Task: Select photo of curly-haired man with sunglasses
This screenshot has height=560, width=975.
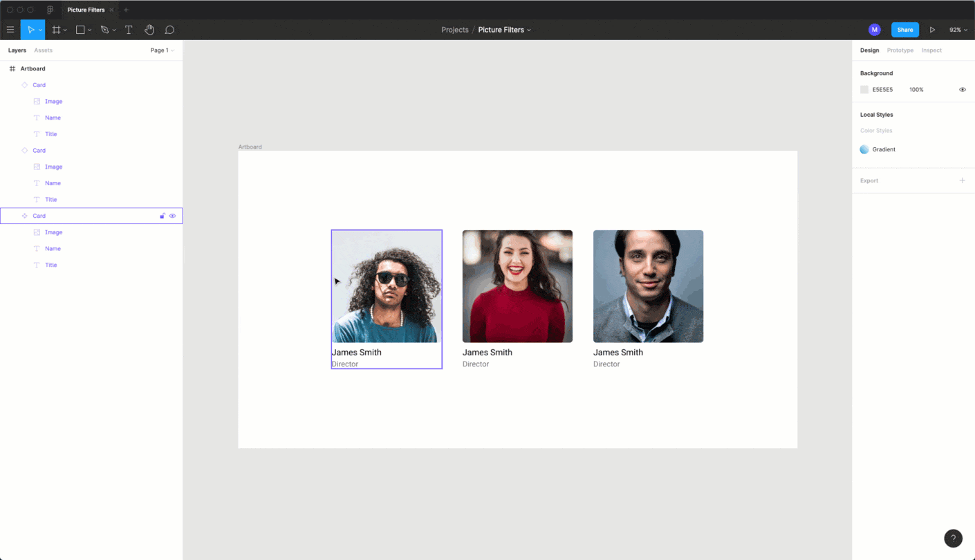Action: [387, 286]
